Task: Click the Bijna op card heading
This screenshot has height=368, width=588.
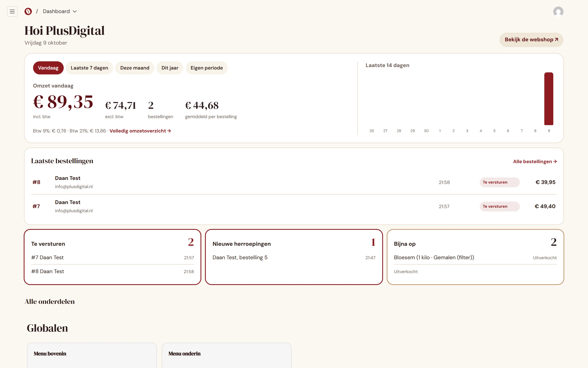Action: coord(404,244)
